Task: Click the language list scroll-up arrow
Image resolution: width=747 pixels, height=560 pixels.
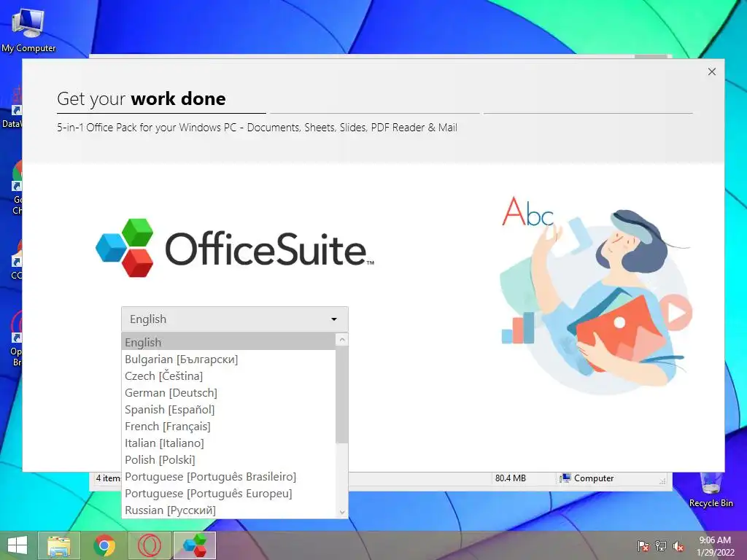Action: (341, 340)
